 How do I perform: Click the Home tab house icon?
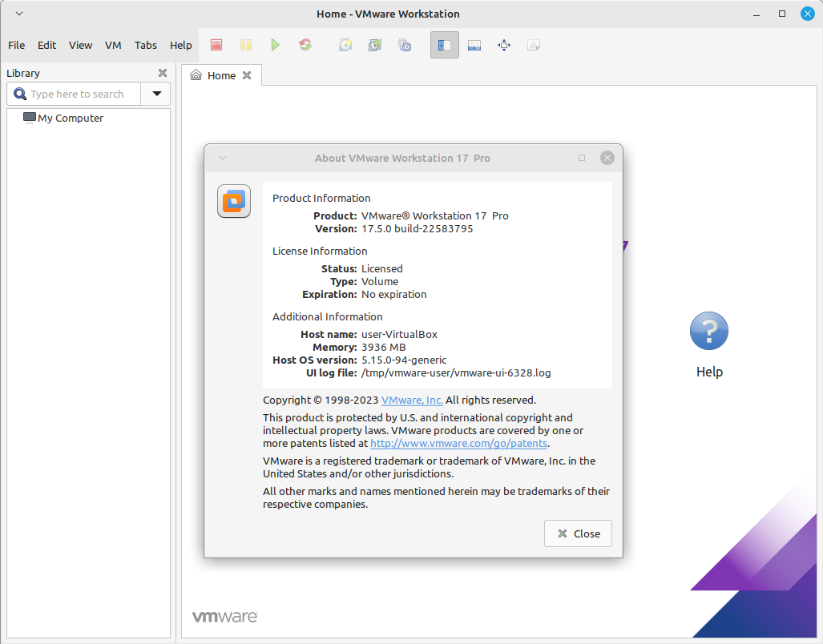196,75
